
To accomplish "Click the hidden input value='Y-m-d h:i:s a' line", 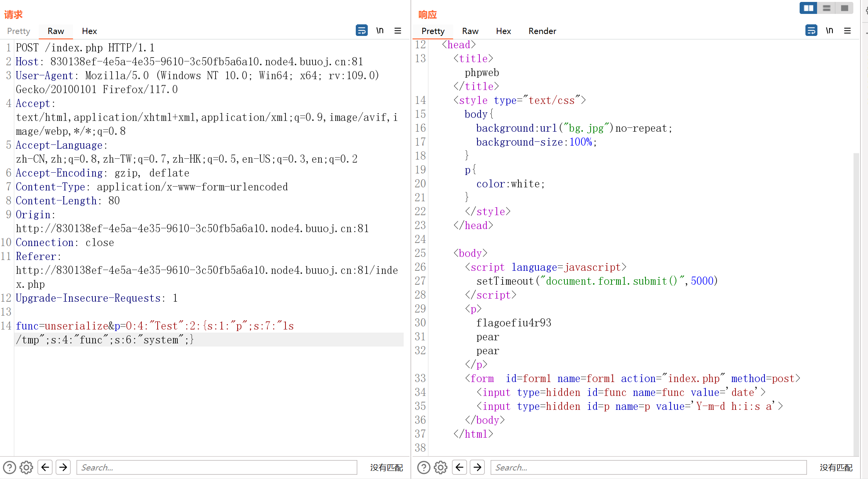I will [630, 406].
